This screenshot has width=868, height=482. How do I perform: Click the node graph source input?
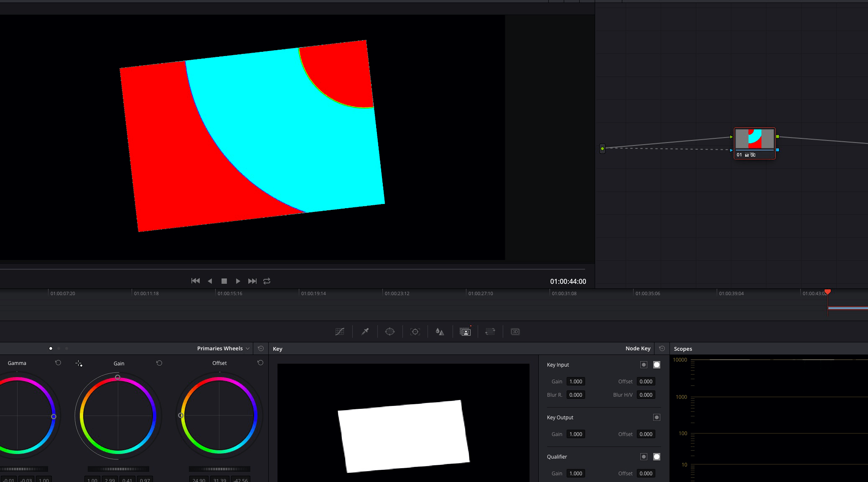coord(602,148)
